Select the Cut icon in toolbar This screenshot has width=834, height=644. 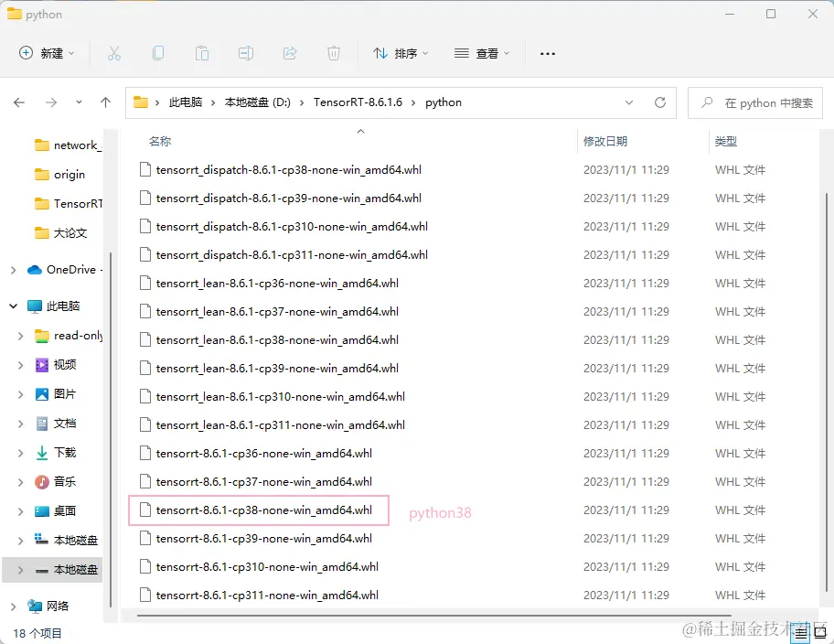coord(114,53)
